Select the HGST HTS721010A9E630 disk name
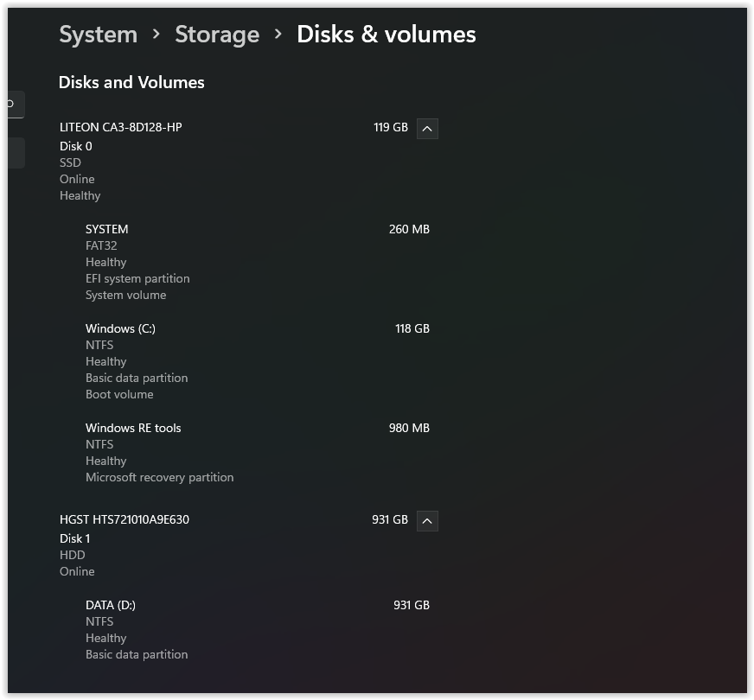Viewport: 754px width, 700px height. click(x=124, y=519)
